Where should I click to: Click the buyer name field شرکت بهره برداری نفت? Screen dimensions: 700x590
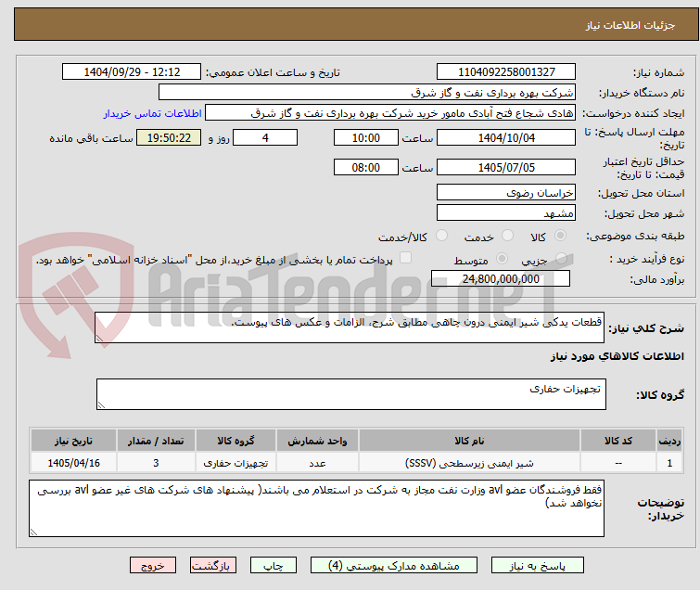click(367, 93)
